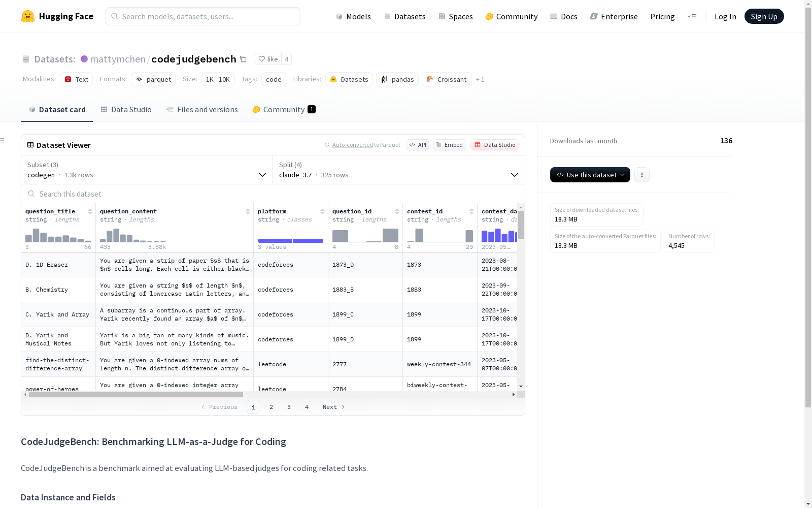Screen dimensions: 812x508
Task: Open the Files and versions tab
Action: 202,110
